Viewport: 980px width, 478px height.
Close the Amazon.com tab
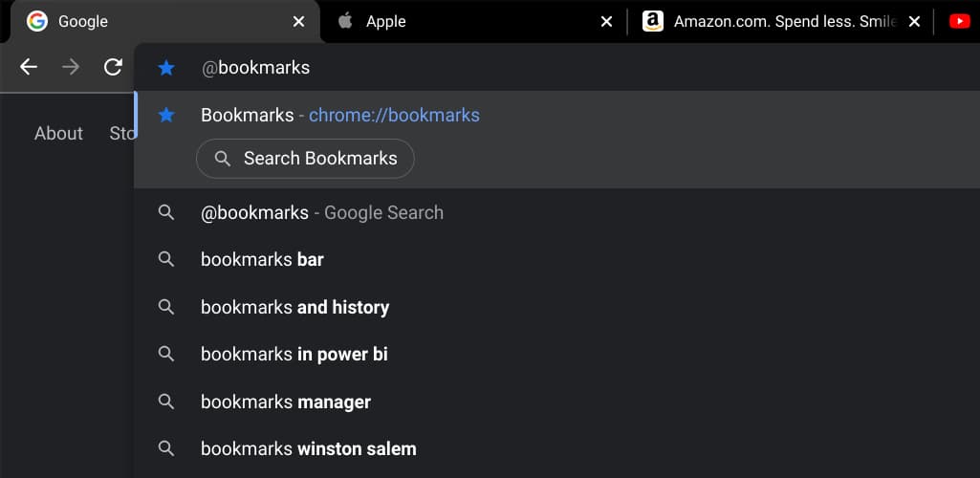914,21
